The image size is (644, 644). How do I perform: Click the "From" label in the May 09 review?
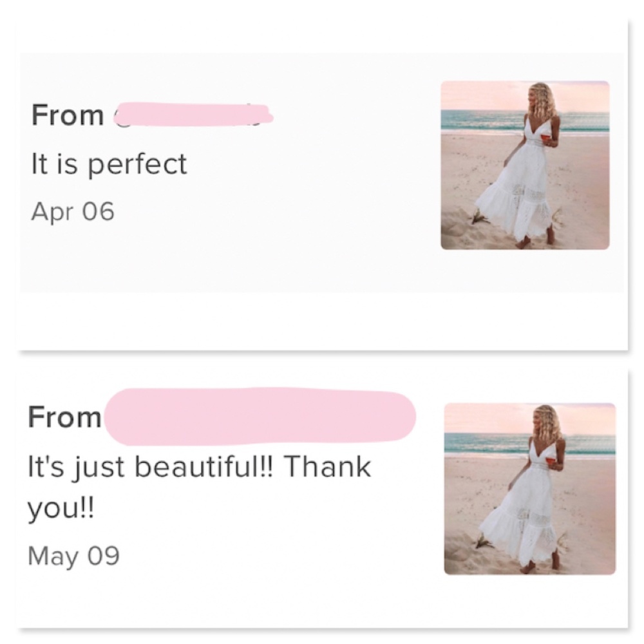pyautogui.click(x=64, y=418)
